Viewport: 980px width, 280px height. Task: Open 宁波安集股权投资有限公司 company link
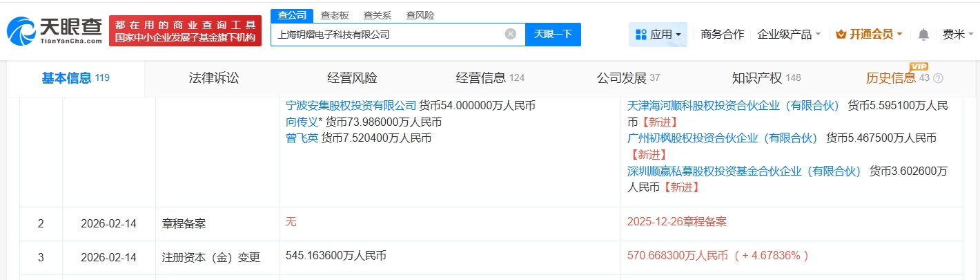[x=351, y=106]
